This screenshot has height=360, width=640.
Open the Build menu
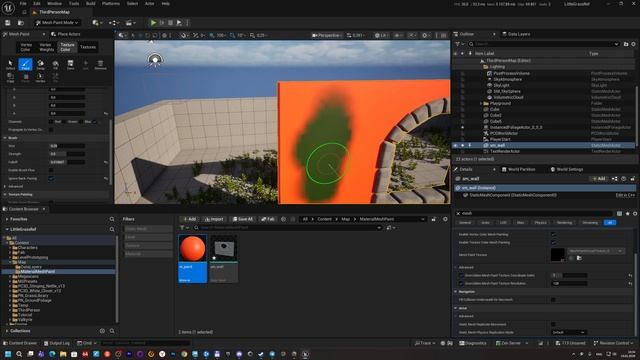91,4
